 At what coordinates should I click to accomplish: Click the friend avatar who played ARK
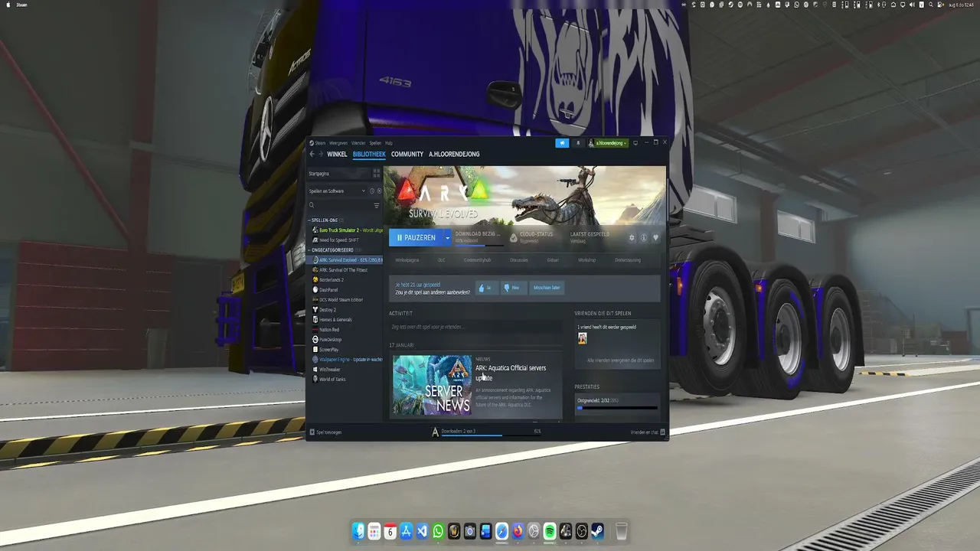click(582, 337)
